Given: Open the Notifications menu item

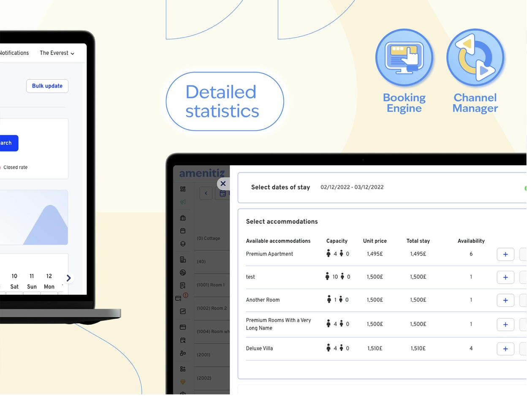Looking at the screenshot, I should point(14,54).
